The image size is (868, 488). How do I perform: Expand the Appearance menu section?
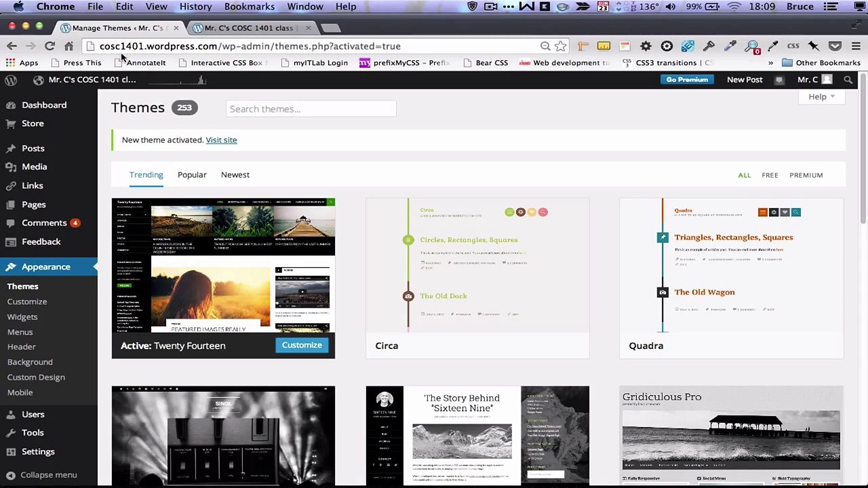tap(49, 267)
